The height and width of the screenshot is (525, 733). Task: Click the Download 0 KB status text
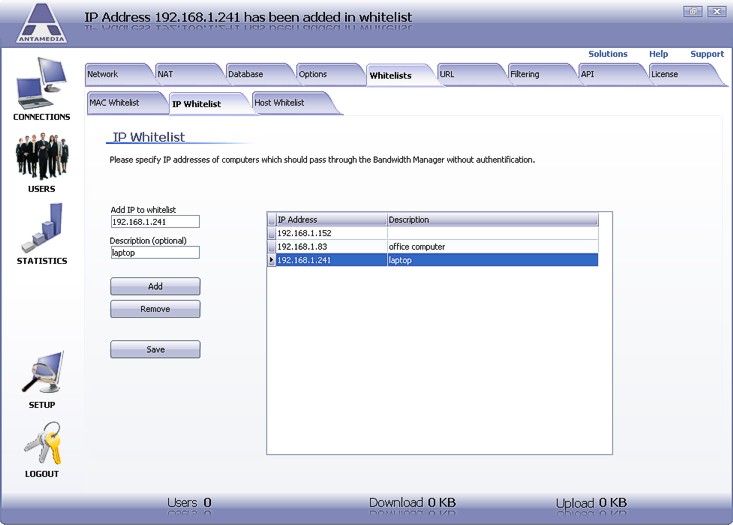412,503
